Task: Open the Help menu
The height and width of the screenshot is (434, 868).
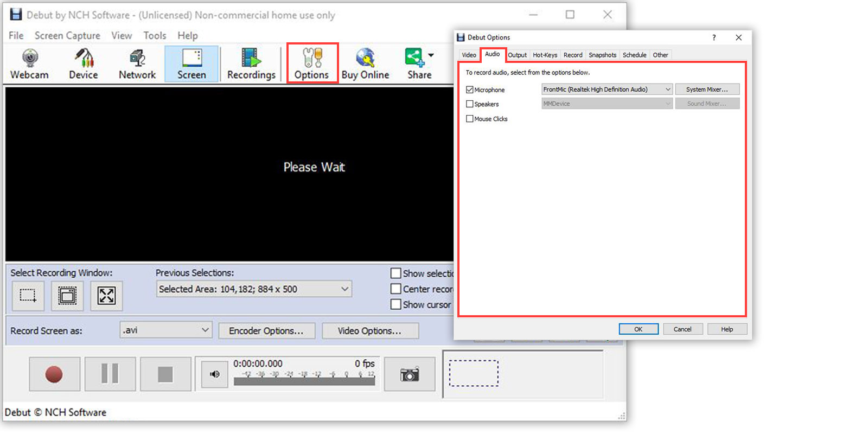Action: coord(188,35)
